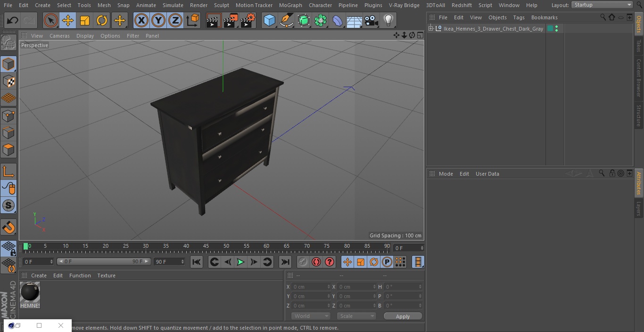This screenshot has height=332, width=644.
Task: Enable the Snap magnet icon in left sidebar
Action: tap(8, 228)
